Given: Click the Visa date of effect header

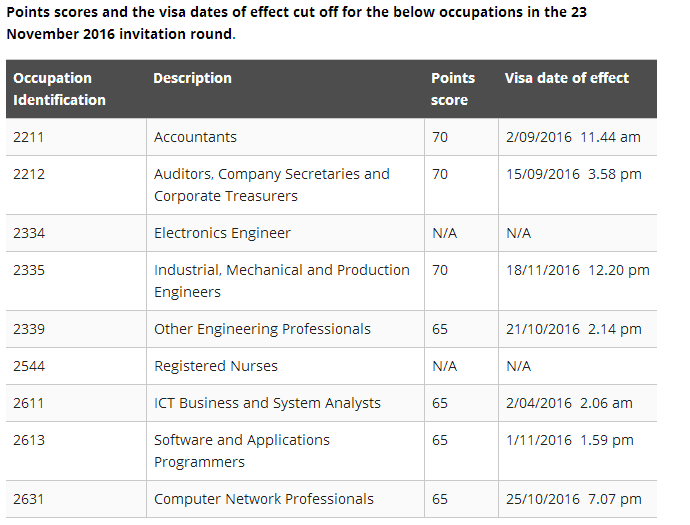Looking at the screenshot, I should (567, 78).
